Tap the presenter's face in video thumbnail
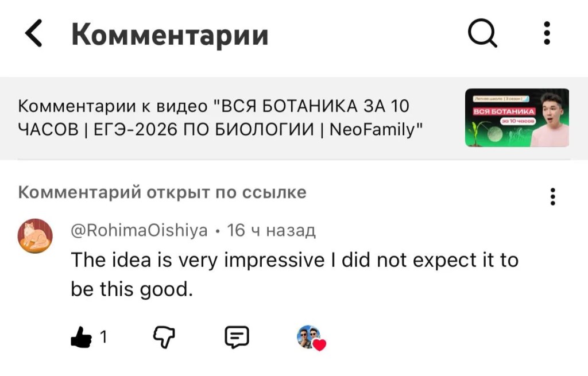This screenshot has width=588, height=376. click(551, 110)
